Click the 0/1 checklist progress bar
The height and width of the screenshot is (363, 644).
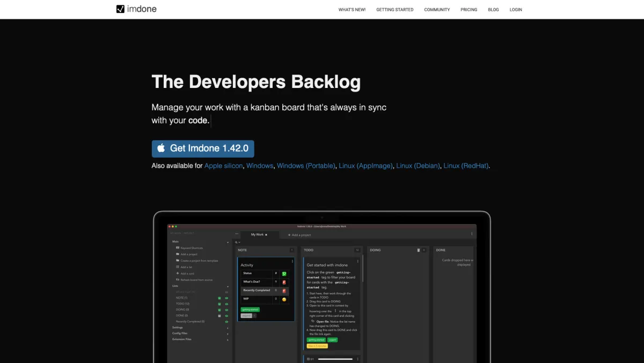335,359
